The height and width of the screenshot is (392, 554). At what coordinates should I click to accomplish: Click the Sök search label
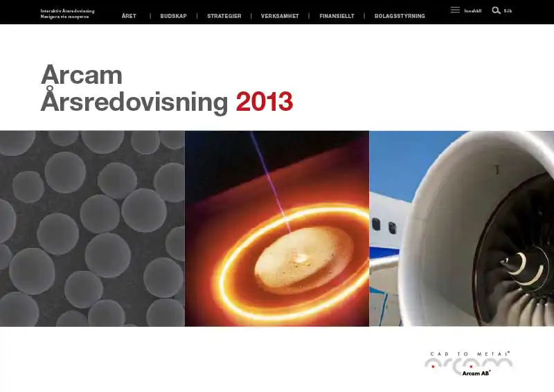point(508,11)
